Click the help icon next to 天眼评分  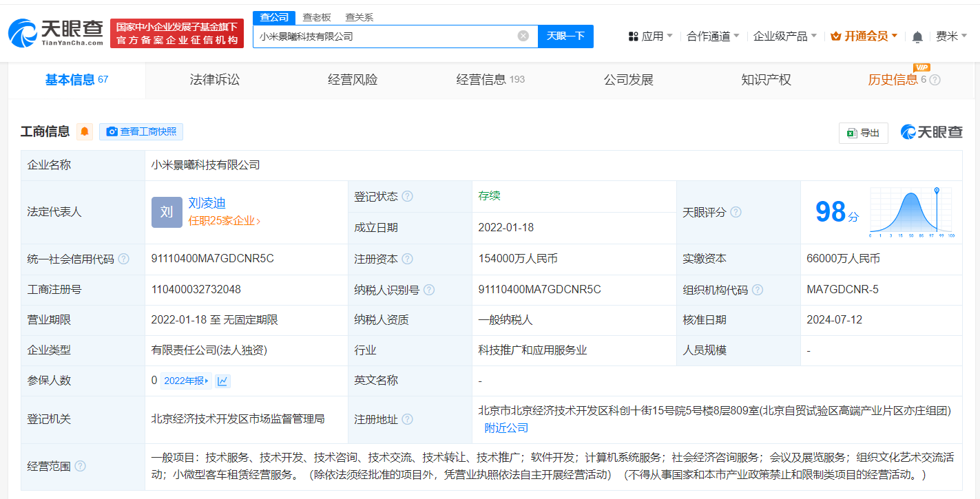coord(736,212)
